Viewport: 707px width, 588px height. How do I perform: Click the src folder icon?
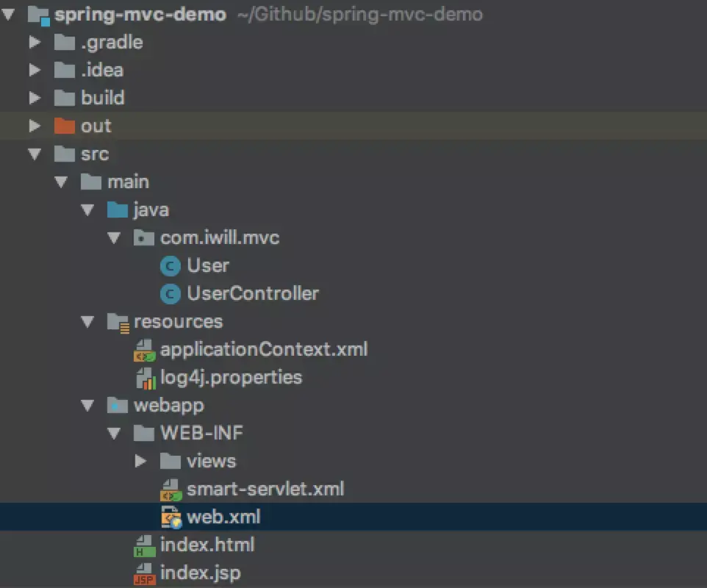tap(65, 154)
